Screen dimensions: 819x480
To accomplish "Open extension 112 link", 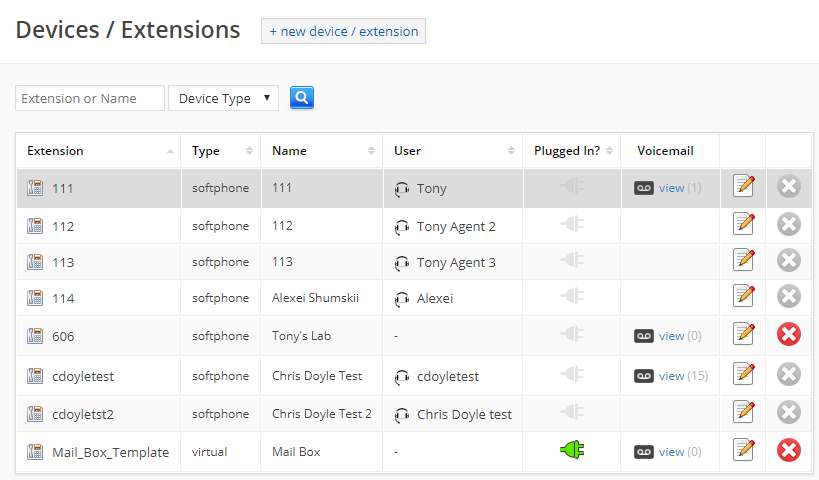I will coord(63,226).
